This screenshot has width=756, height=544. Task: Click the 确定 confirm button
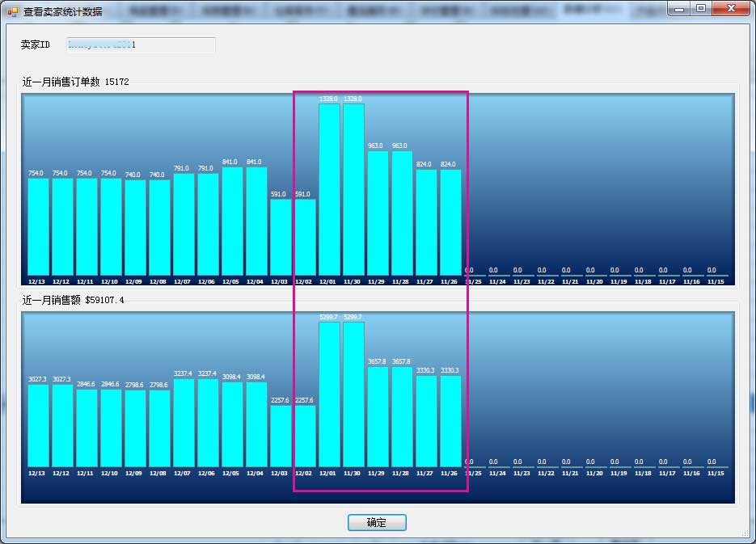click(377, 523)
